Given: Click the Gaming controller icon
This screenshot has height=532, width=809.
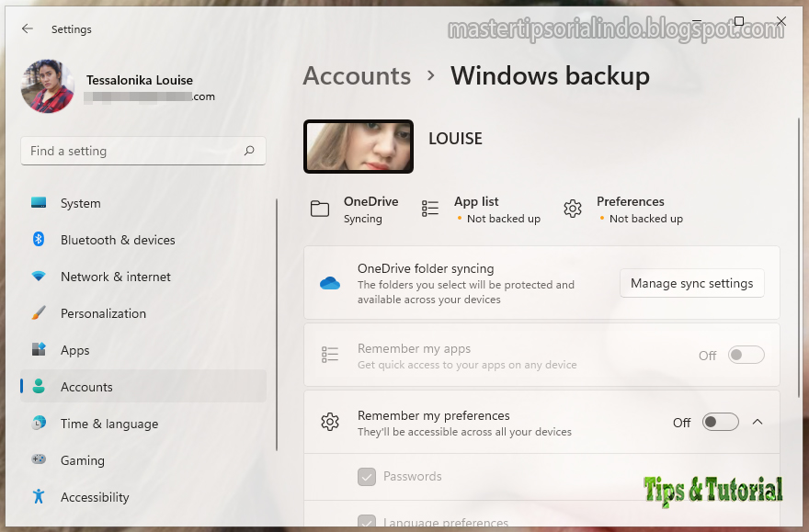Looking at the screenshot, I should pos(39,459).
